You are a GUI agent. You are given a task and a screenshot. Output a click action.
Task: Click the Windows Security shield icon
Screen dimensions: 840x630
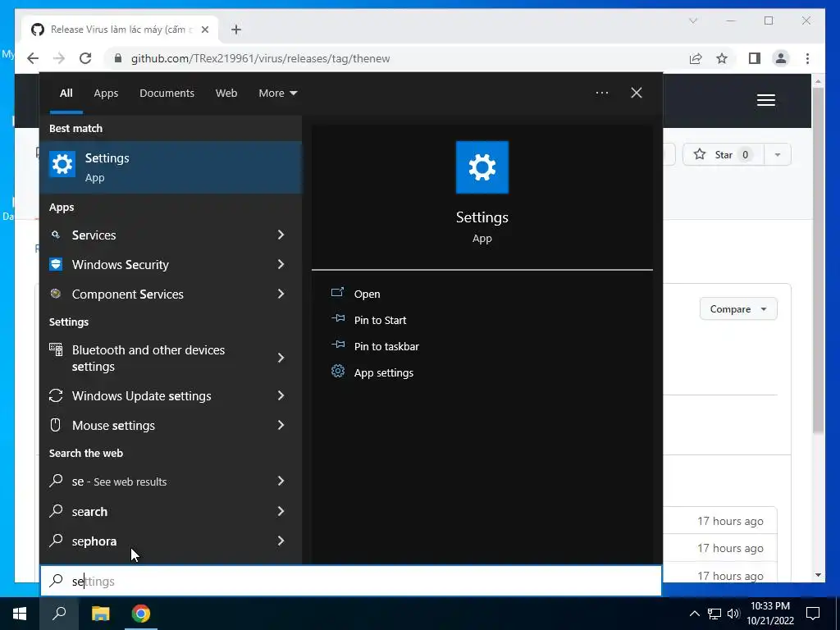[x=55, y=264]
